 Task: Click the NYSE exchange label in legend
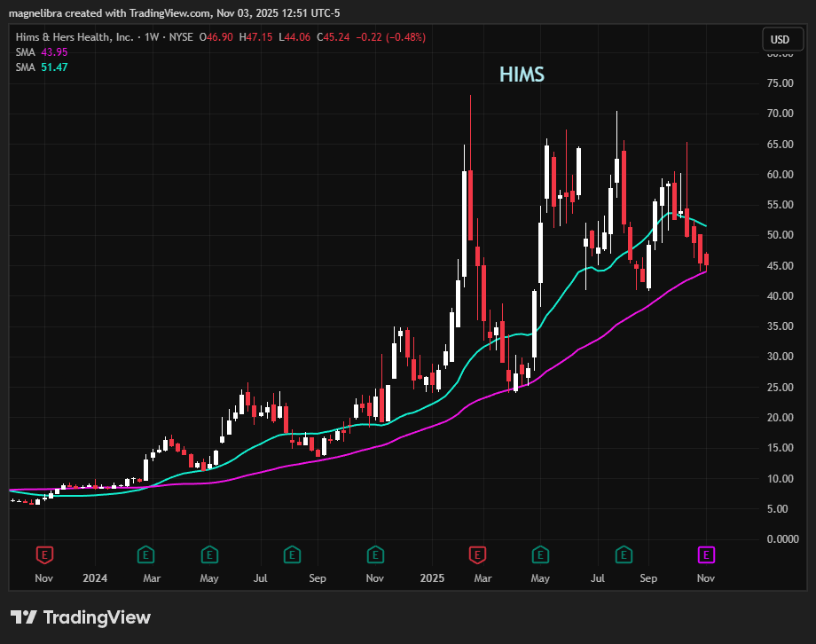[x=181, y=37]
